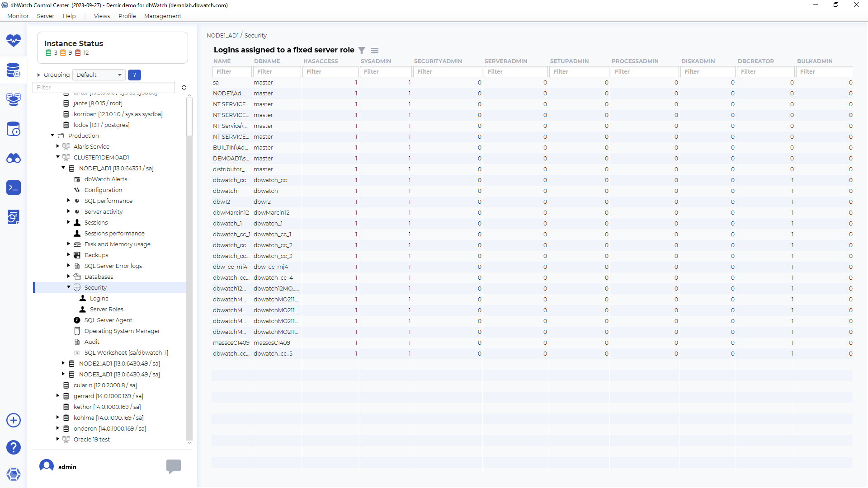Click the instance tree Filter field
This screenshot has height=488, width=868.
click(104, 88)
